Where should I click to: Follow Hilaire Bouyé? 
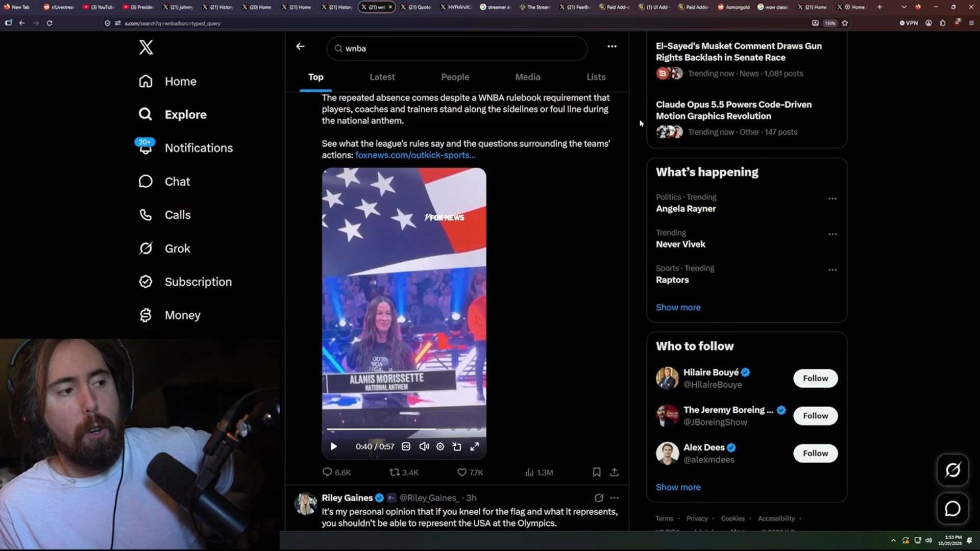815,379
